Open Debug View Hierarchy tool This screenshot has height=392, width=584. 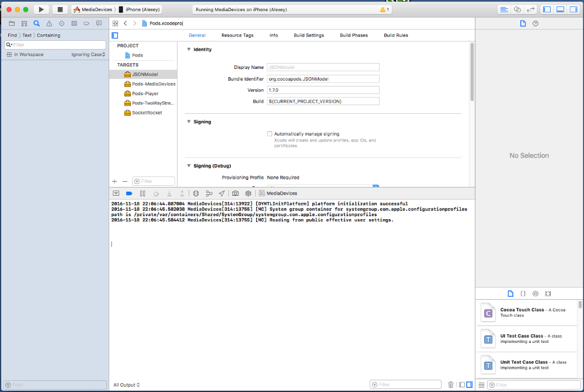click(x=196, y=193)
